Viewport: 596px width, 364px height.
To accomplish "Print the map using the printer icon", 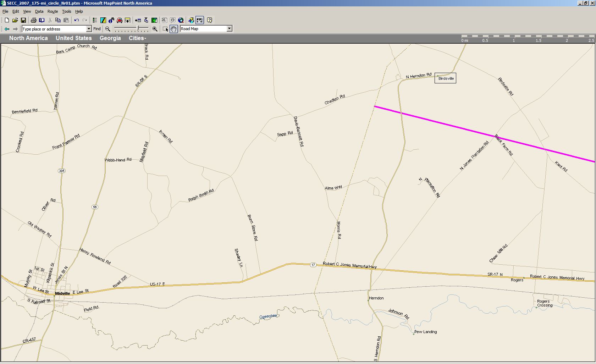I will coord(33,20).
